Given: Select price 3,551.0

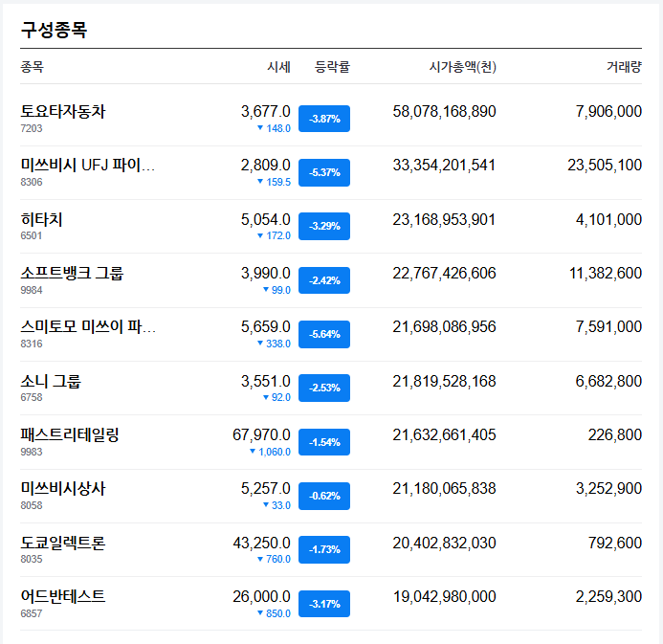Looking at the screenshot, I should 266,382.
